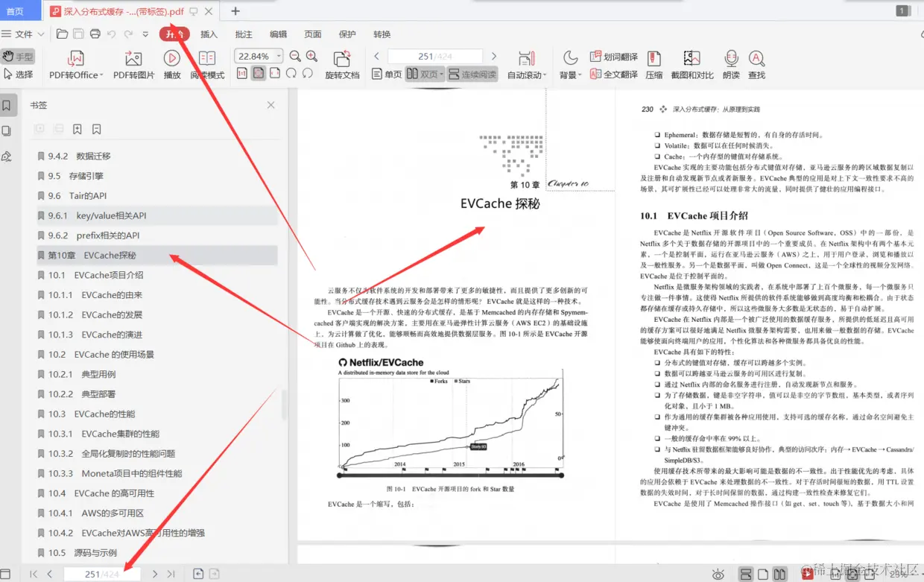This screenshot has width=924, height=582.
Task: Open the 编辑 edit tab
Action: [x=278, y=34]
